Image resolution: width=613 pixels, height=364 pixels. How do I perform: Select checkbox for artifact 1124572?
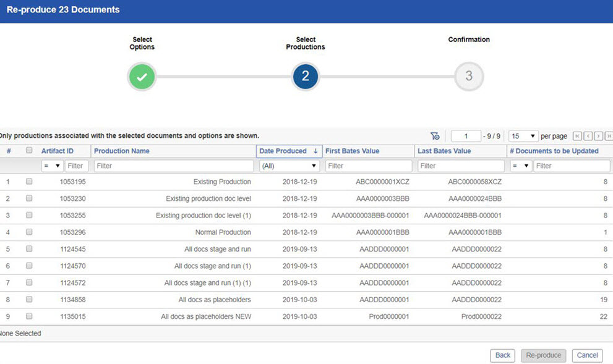[x=29, y=282]
